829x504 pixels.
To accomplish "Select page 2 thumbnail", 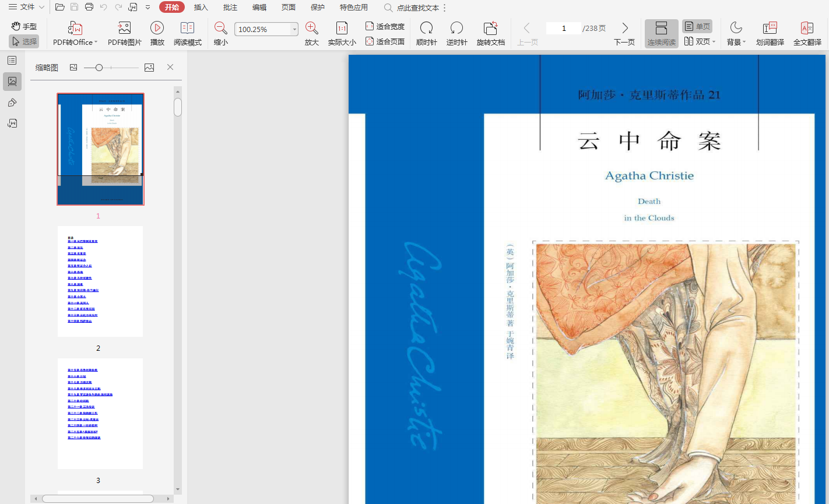I will pos(100,281).
